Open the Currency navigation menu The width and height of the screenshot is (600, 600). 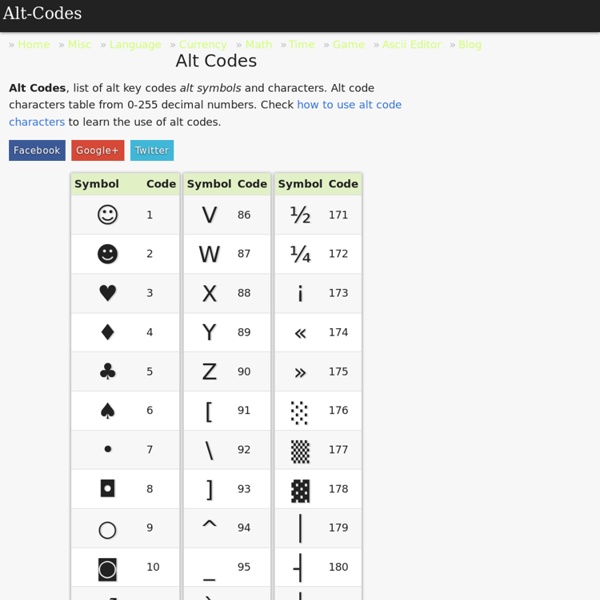(x=203, y=44)
